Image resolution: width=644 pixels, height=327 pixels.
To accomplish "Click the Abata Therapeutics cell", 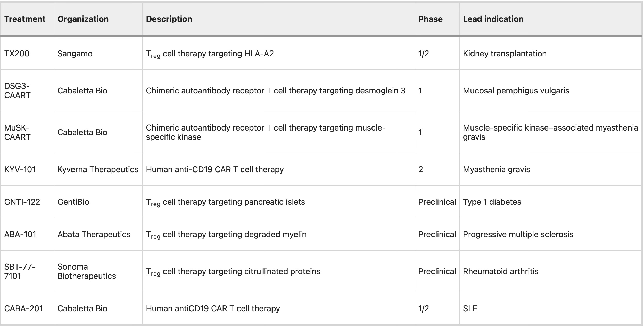I will coord(94,234).
